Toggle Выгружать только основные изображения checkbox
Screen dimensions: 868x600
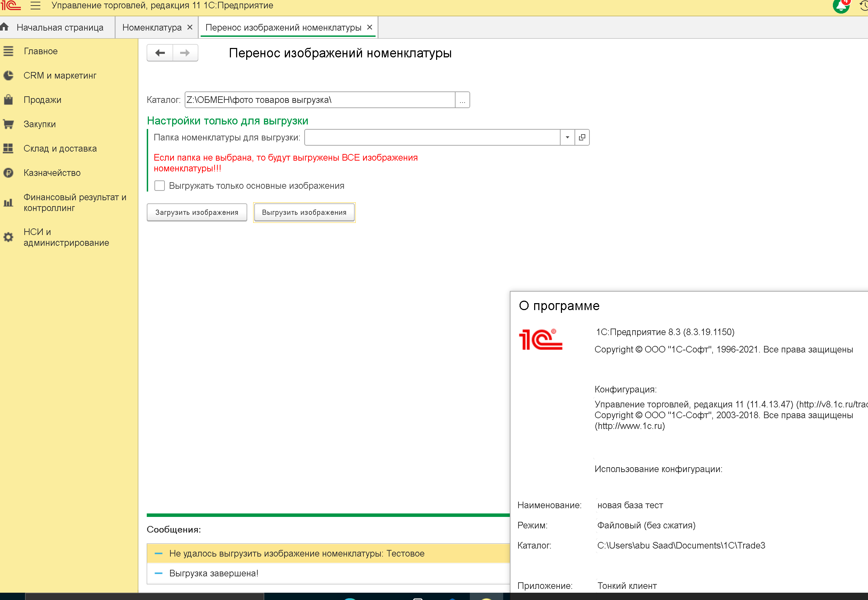point(160,186)
